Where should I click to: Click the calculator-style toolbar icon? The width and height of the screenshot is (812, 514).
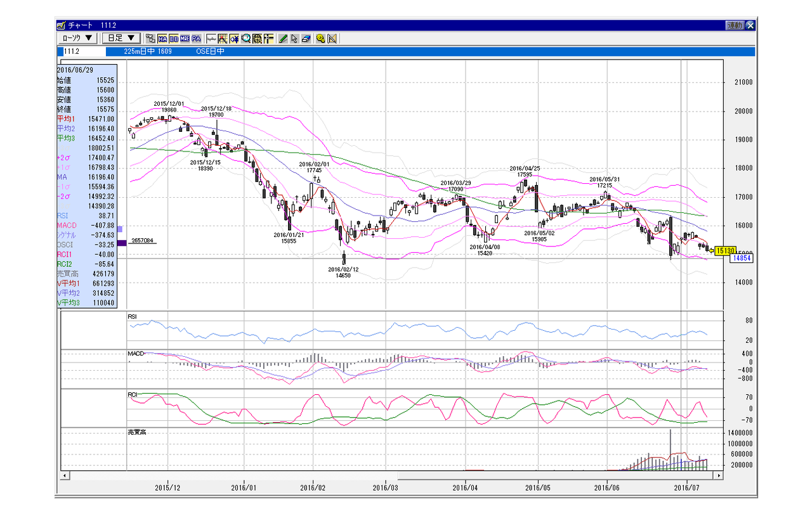257,38
